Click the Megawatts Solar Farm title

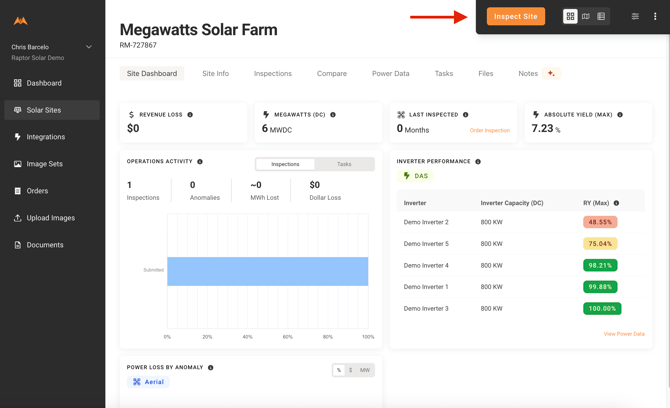point(198,30)
